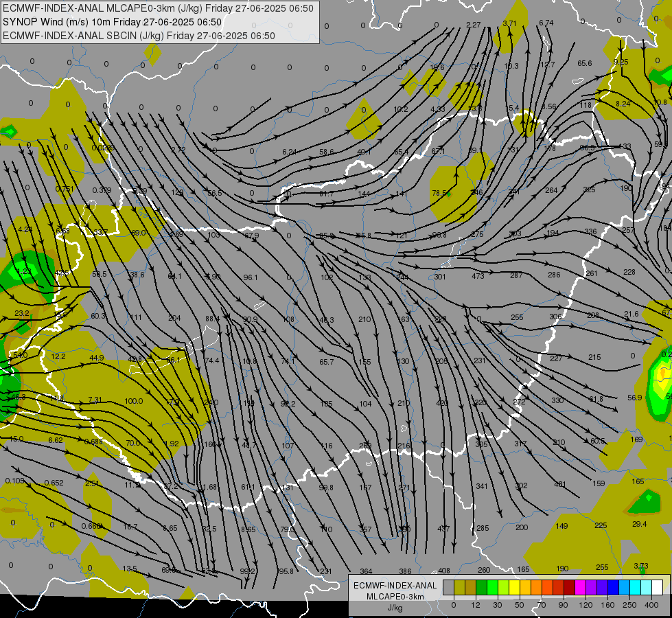Click the white swatch at the legend end
Image resolution: width=672 pixels, height=618 pixels.
point(658,587)
